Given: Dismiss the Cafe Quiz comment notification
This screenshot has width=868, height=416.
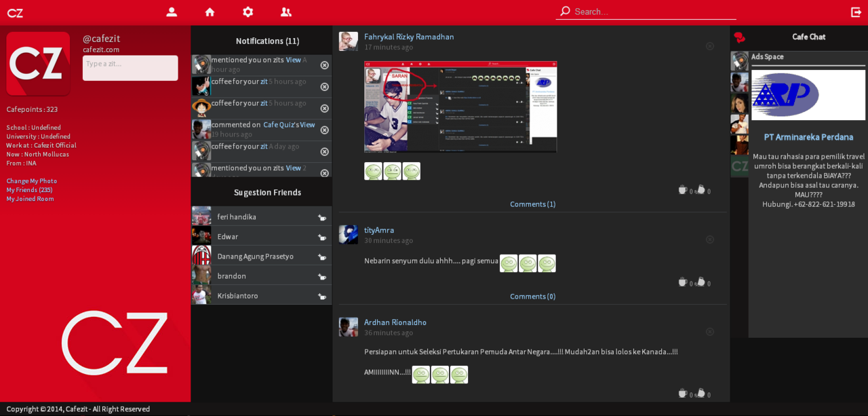Looking at the screenshot, I should [x=324, y=130].
